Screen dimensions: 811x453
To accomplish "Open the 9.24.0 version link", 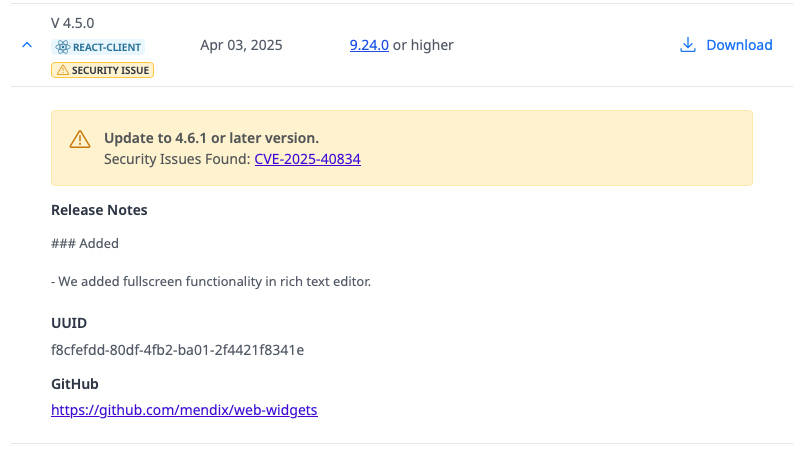I will pos(368,45).
